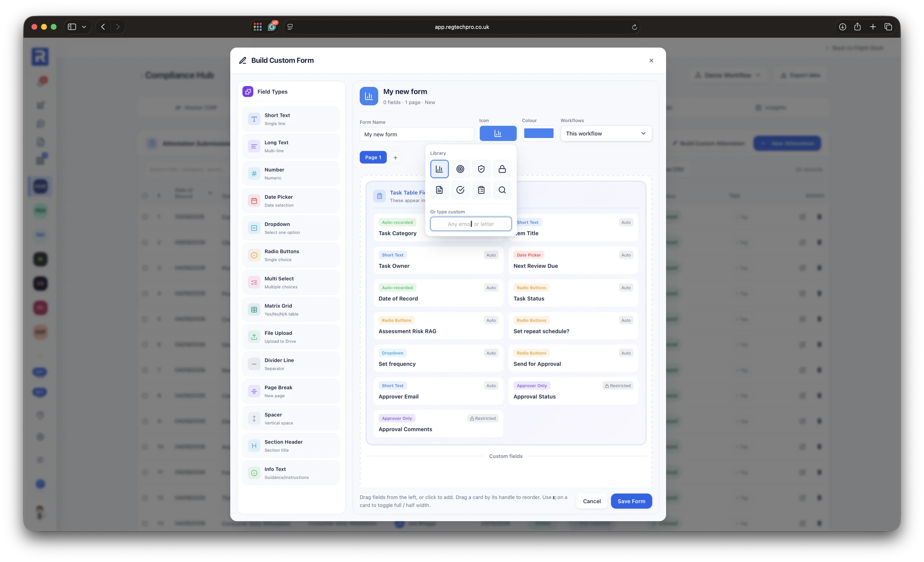Choose the magnifier icon in Library

coord(502,190)
